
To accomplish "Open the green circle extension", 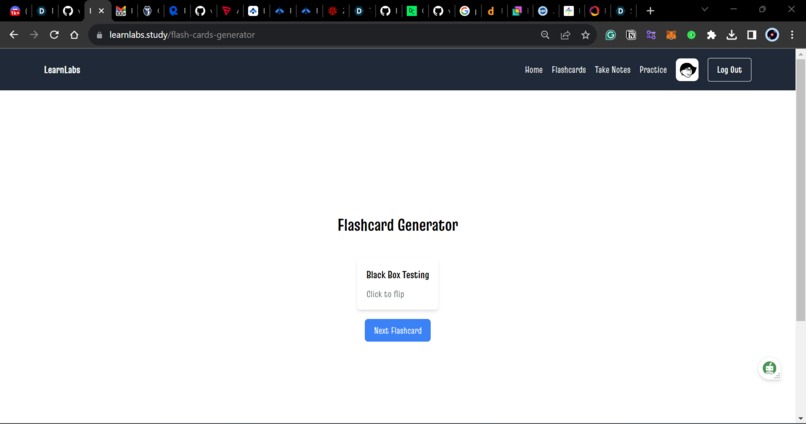I will pyautogui.click(x=691, y=35).
